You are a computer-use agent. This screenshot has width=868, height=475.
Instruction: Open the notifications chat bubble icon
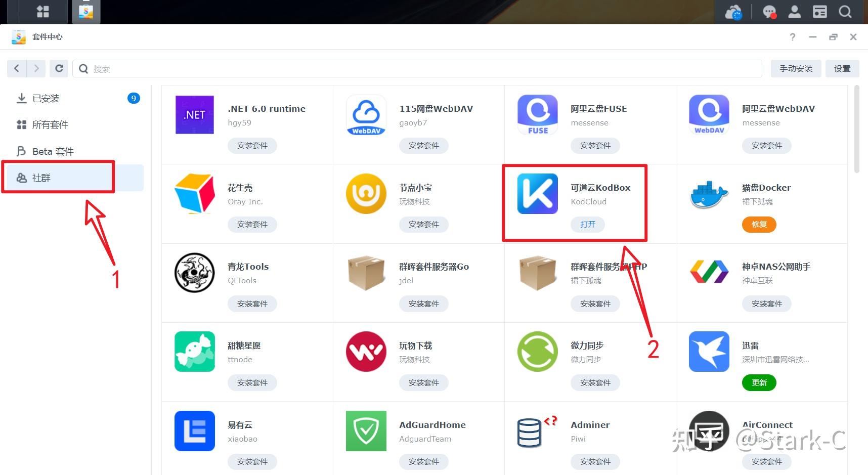[x=769, y=11]
